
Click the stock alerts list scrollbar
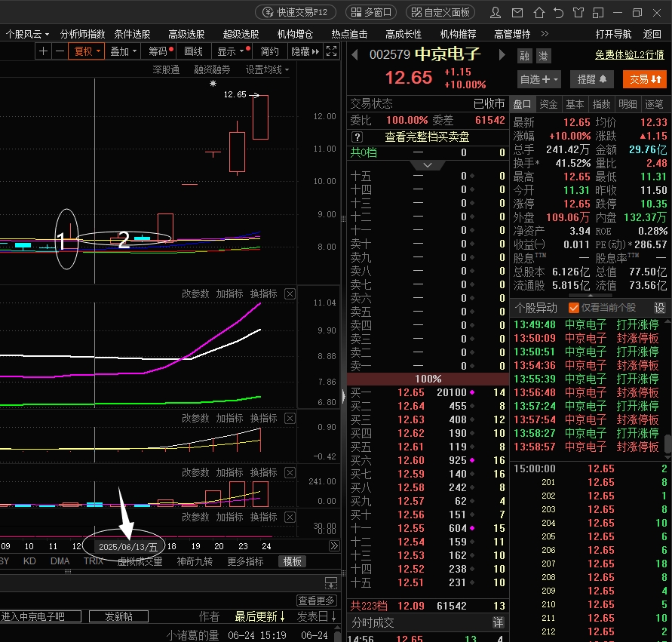(667, 445)
